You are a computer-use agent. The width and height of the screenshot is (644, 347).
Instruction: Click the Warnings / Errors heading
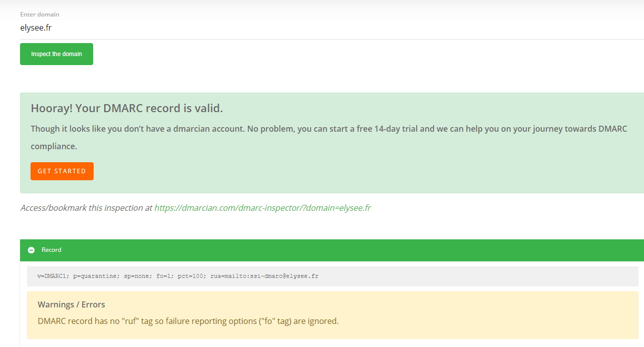click(x=71, y=304)
